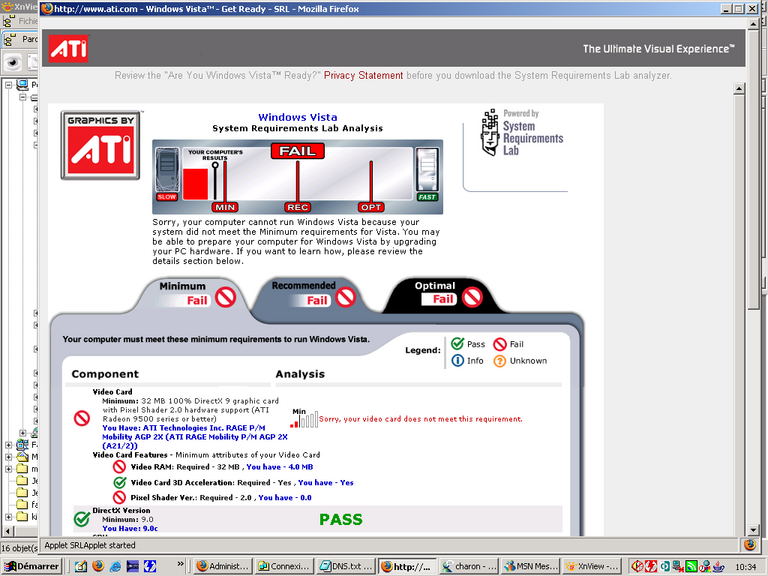
Task: Select the Parcourir tab in XnView
Action: 21,39
